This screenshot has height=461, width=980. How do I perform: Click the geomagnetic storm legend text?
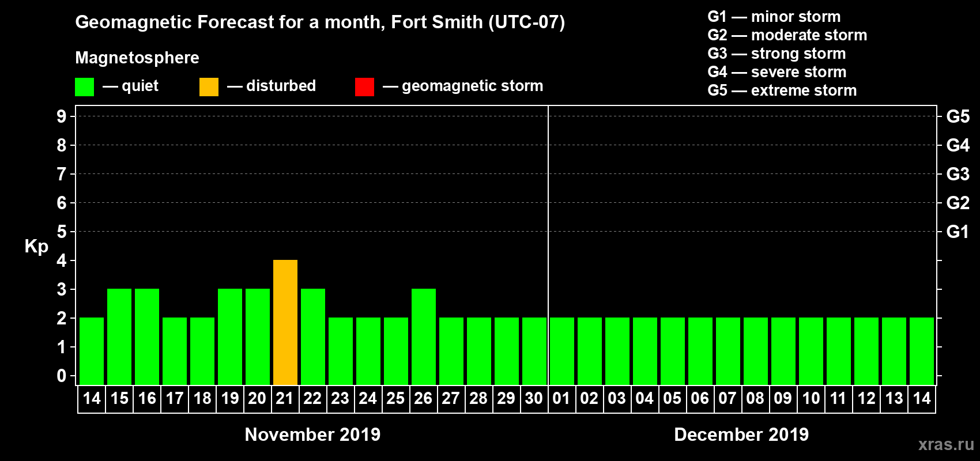(x=473, y=86)
